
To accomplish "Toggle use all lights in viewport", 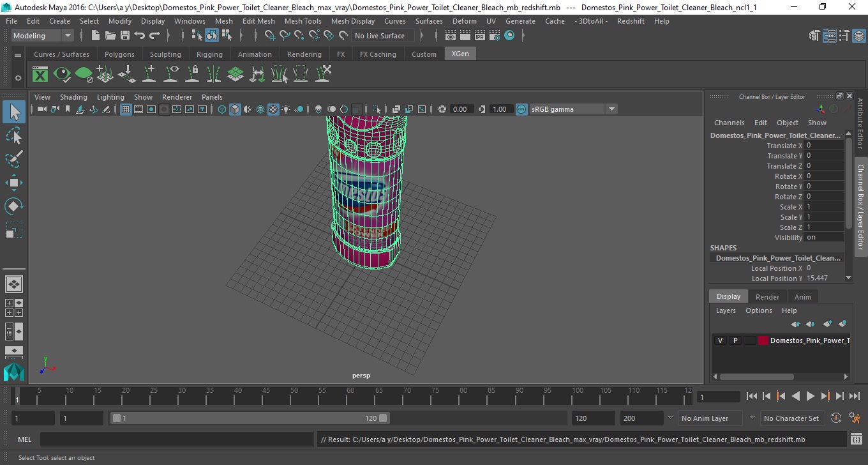I will tap(286, 109).
